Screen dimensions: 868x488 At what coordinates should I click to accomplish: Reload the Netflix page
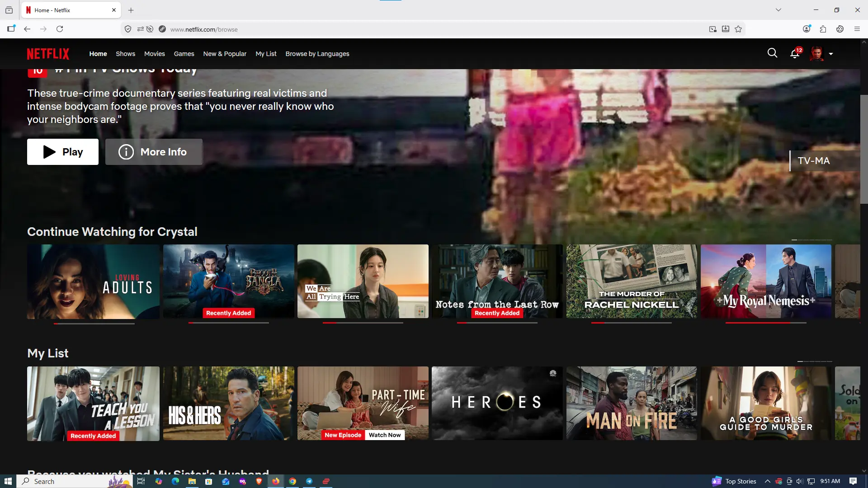coord(60,29)
